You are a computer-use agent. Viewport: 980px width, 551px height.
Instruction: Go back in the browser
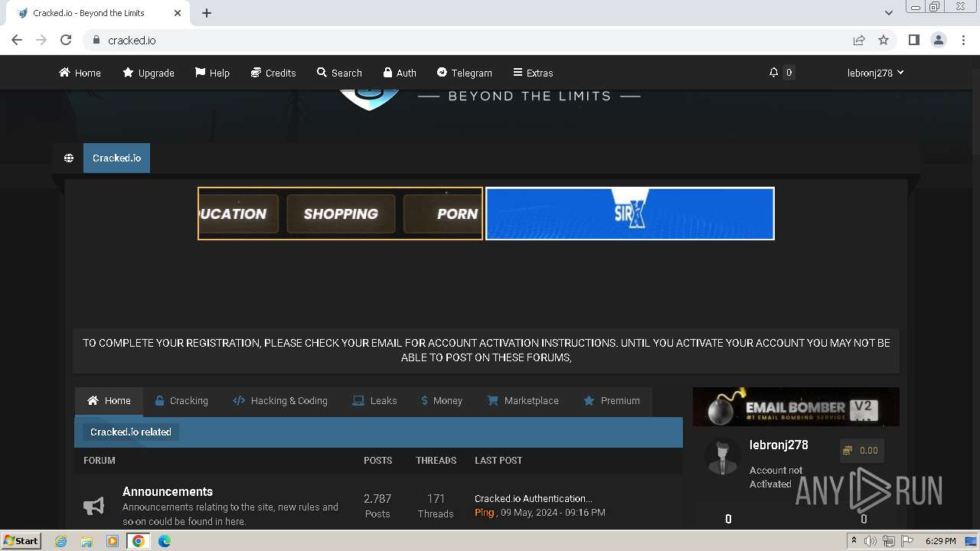[x=17, y=40]
